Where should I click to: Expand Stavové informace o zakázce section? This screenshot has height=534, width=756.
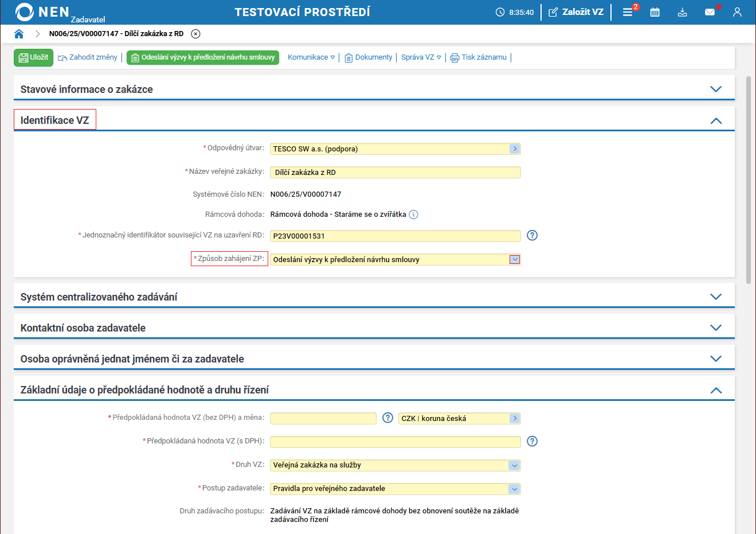pos(715,89)
